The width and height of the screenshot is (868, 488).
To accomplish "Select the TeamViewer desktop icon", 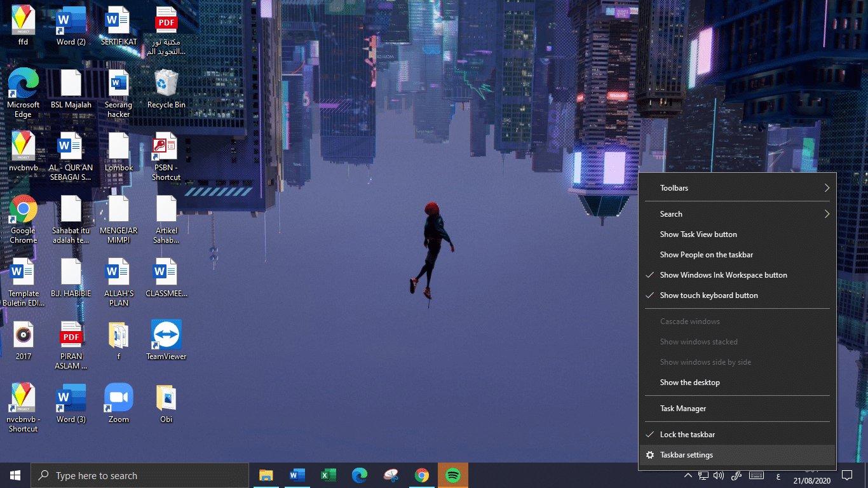I will pyautogui.click(x=166, y=340).
